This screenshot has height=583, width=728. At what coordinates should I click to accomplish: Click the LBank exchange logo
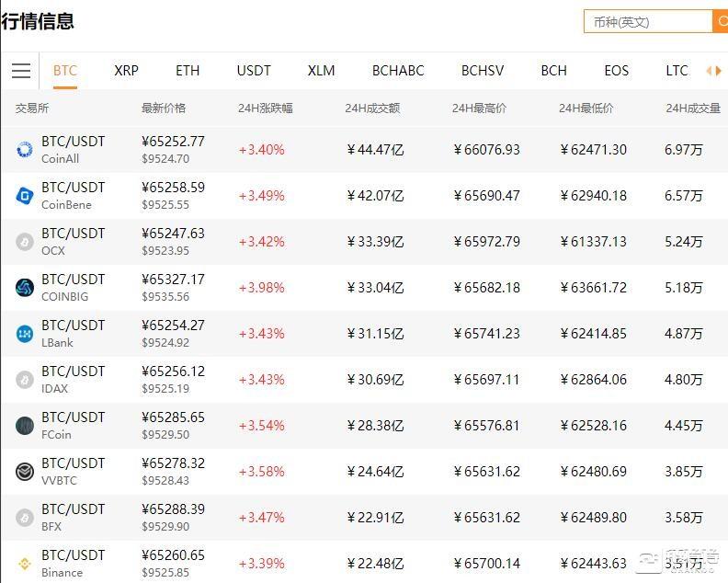tap(25, 334)
